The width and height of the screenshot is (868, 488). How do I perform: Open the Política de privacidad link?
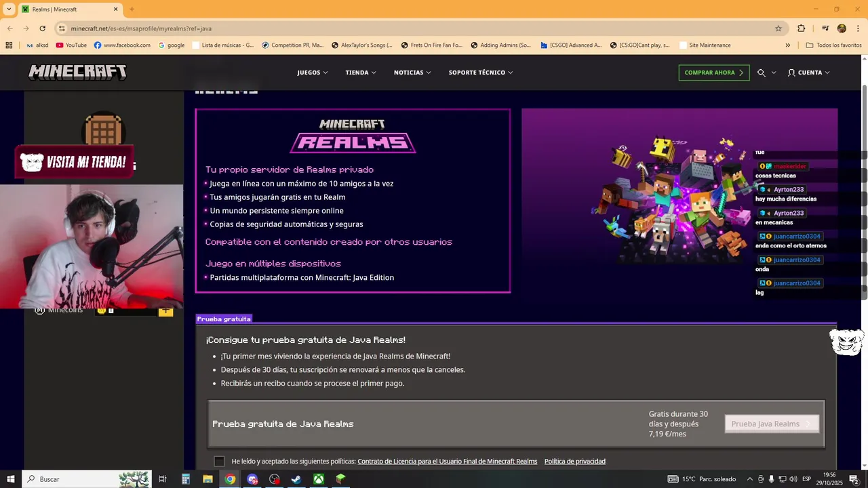coord(574,462)
